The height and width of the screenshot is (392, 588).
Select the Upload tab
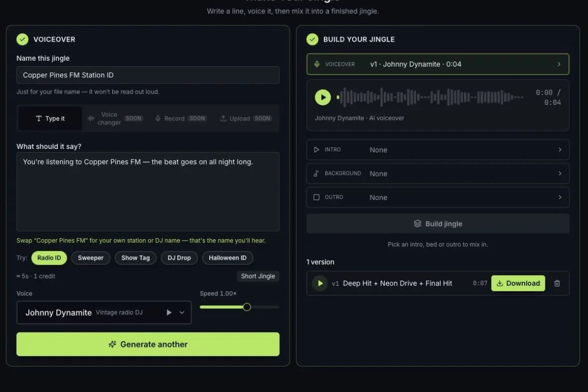(x=246, y=119)
